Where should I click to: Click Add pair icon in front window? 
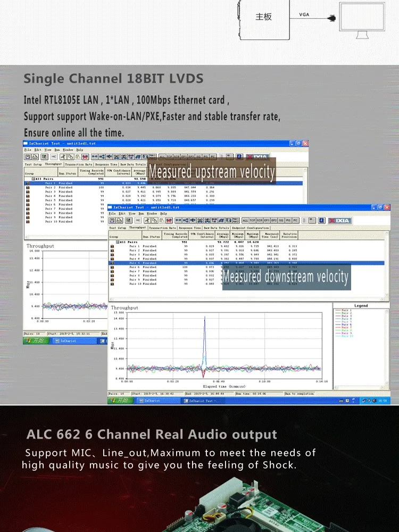(178, 220)
